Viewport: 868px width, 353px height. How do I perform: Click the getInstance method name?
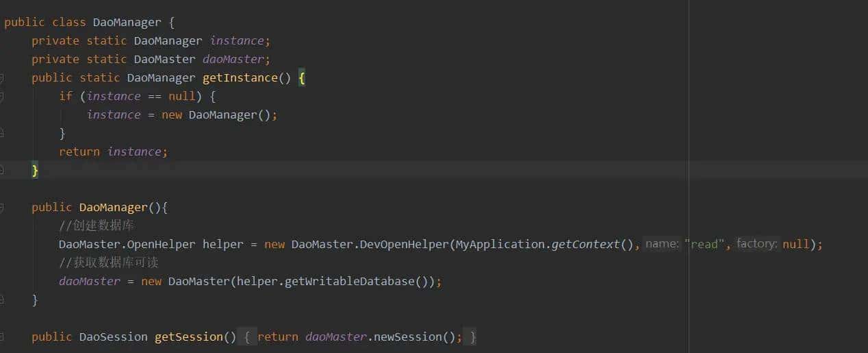coord(240,77)
